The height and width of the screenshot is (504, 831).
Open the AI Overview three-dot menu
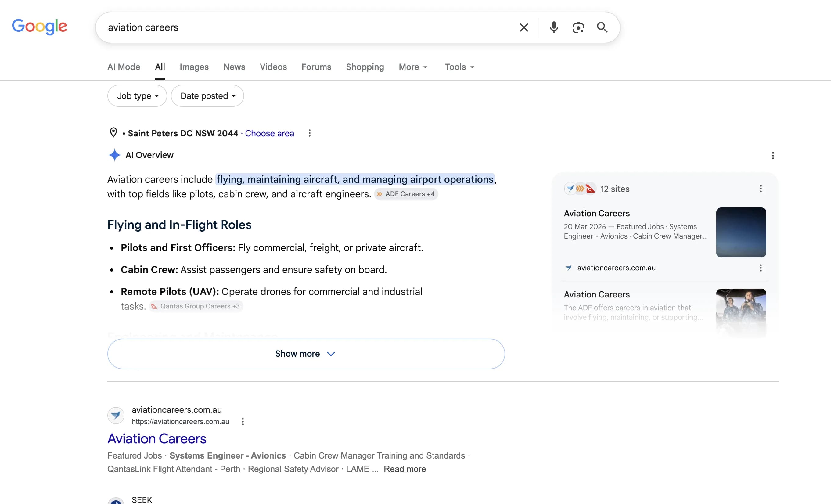tap(773, 156)
